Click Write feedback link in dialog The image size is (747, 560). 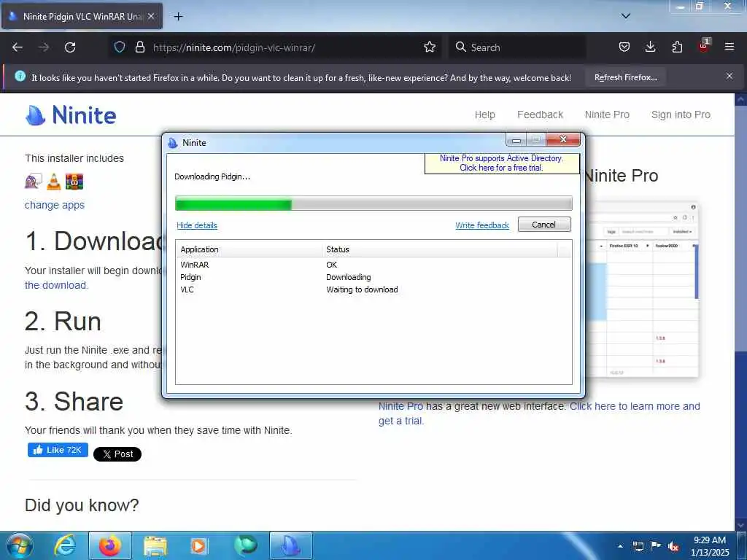pos(482,225)
